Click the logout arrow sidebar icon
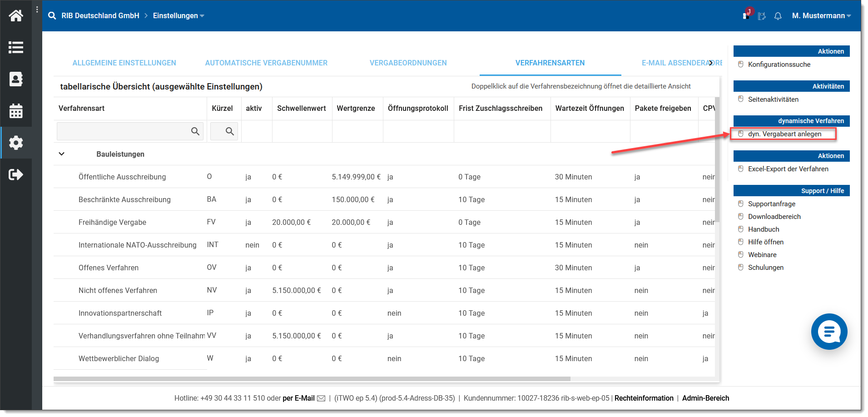This screenshot has height=417, width=868. [x=16, y=174]
